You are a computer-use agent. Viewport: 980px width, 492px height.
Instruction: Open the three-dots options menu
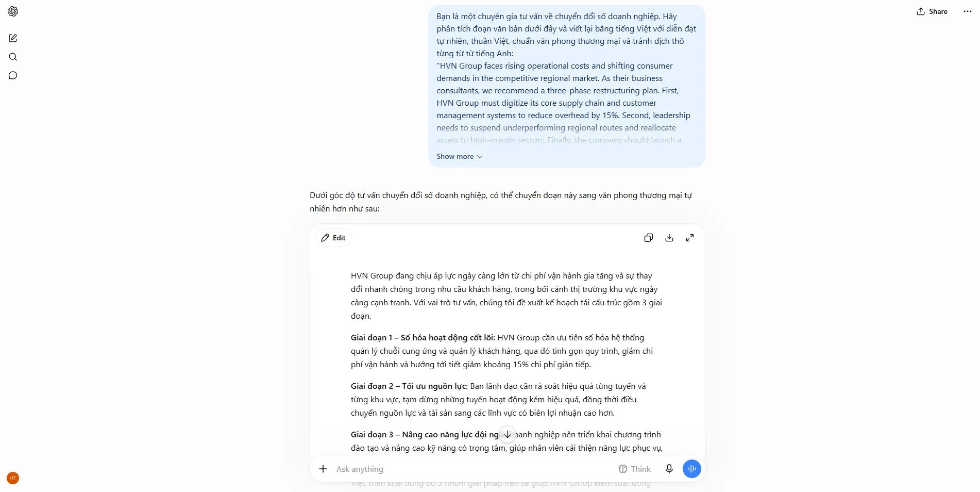coord(968,11)
